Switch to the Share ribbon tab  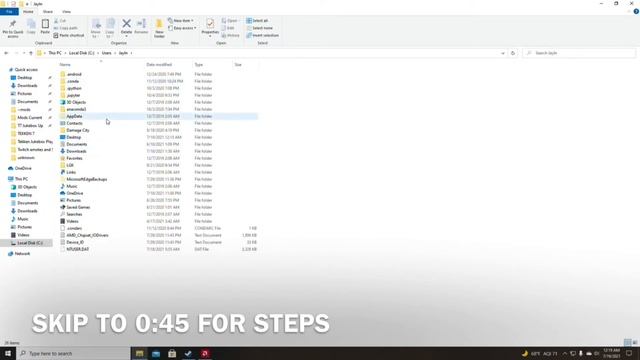48,12
